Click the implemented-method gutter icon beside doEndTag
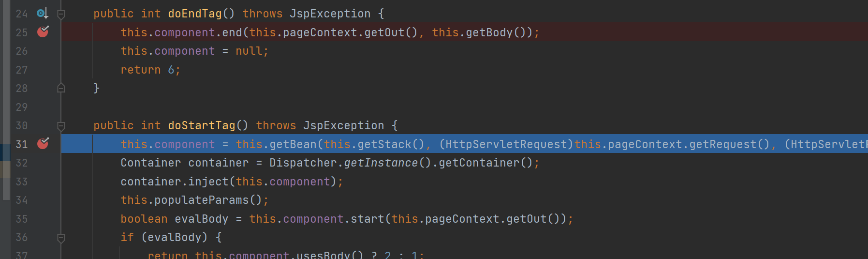868x259 pixels. pos(43,14)
